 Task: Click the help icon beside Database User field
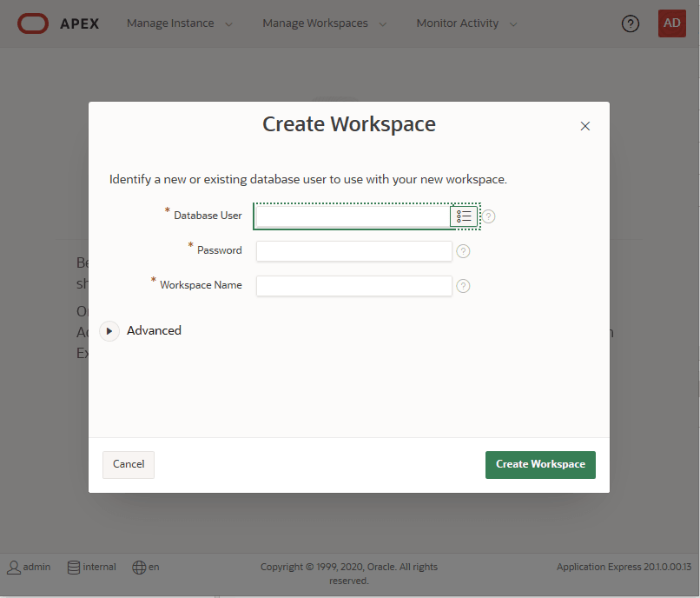pos(487,216)
